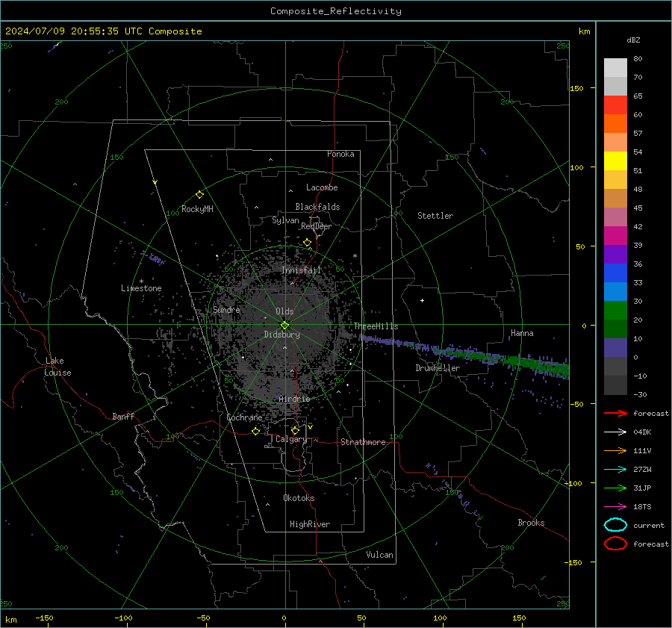Select the Blackfalds label on map
This screenshot has height=628, width=672.
point(317,207)
